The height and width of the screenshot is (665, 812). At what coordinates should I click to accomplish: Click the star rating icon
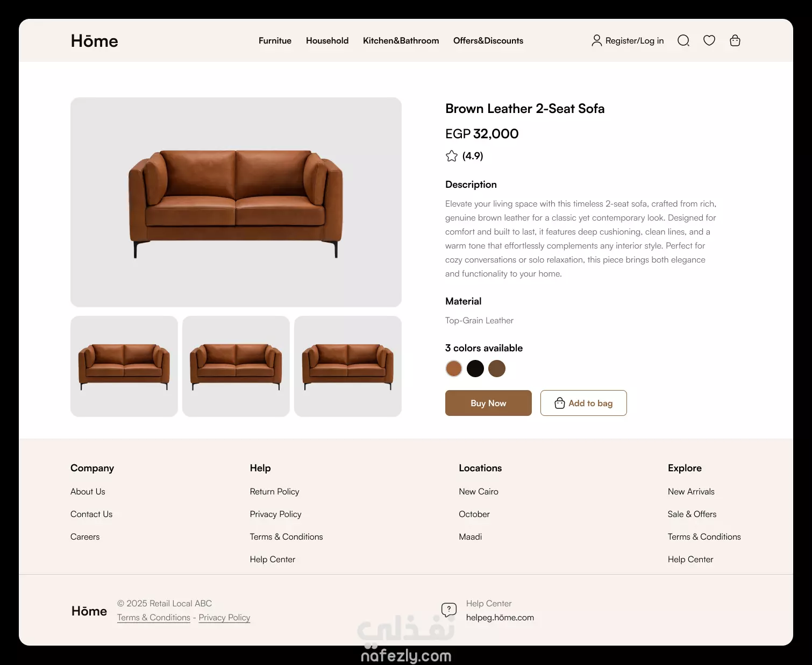pos(452,156)
